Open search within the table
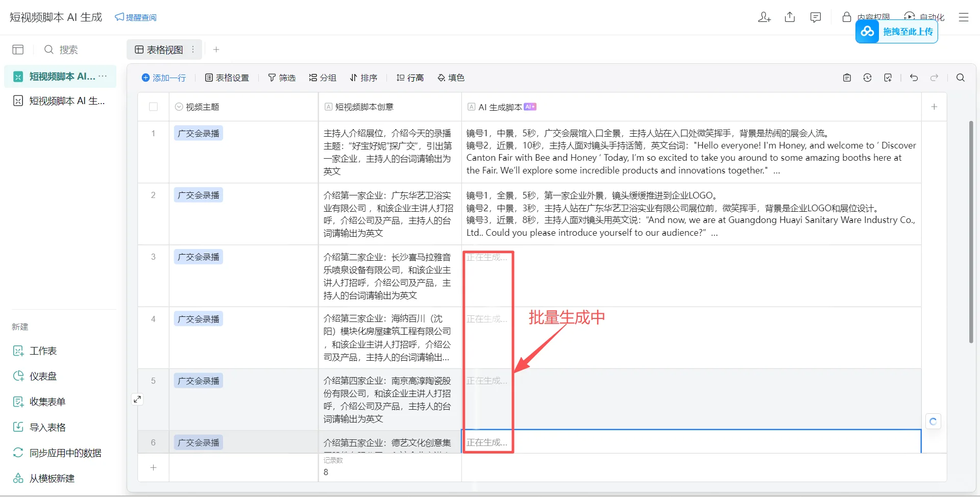The width and height of the screenshot is (980, 497). pyautogui.click(x=960, y=78)
